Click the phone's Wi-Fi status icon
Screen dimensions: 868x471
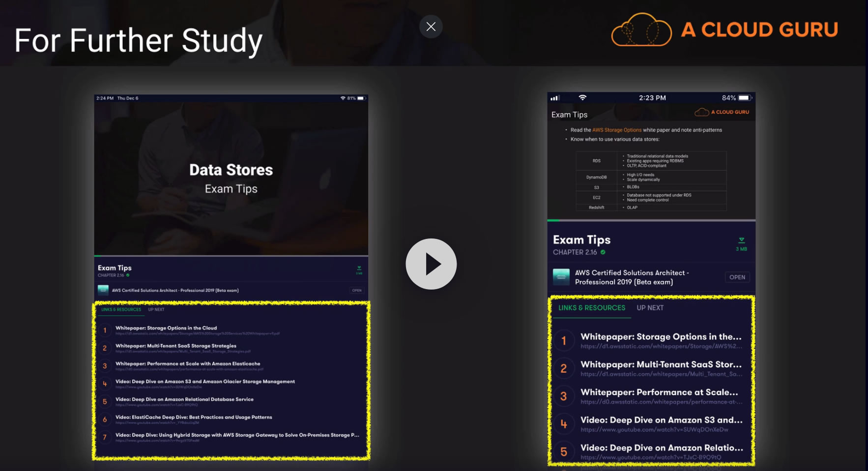[x=582, y=98]
